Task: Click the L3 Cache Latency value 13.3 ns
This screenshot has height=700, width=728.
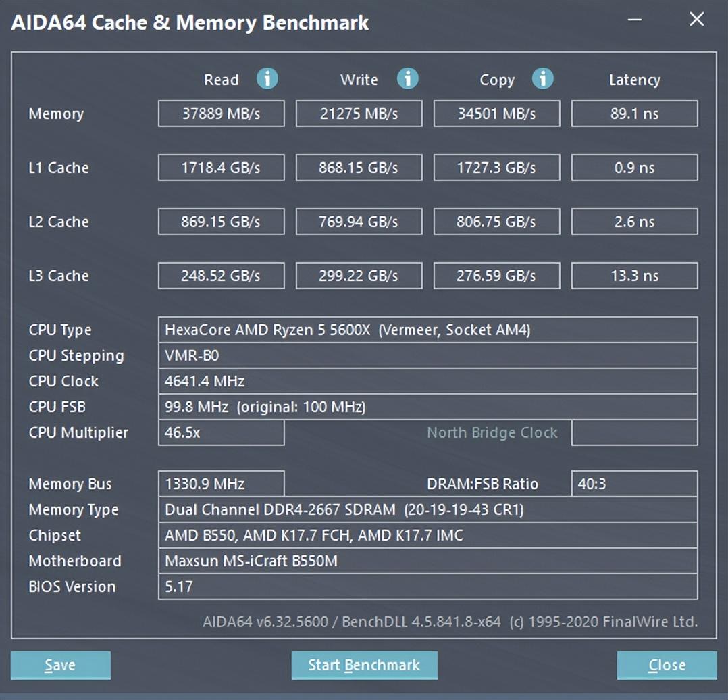Action: pos(634,275)
